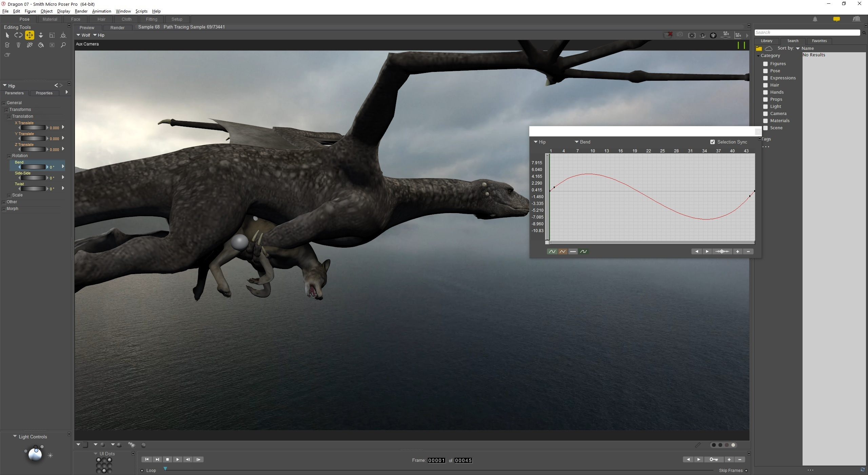Activate the Magnifier tool
The image size is (868, 475).
click(x=63, y=45)
